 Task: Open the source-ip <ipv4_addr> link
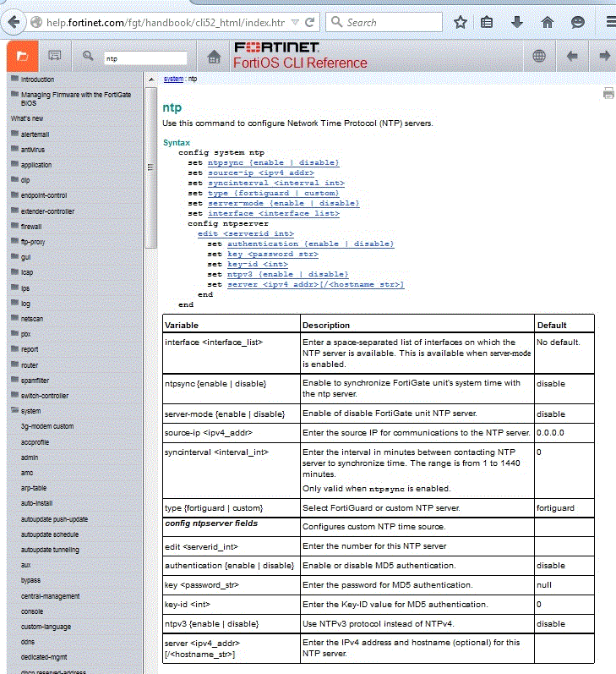261,173
